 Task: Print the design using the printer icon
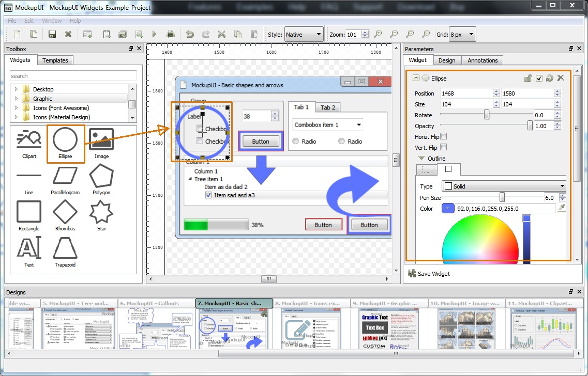click(171, 35)
